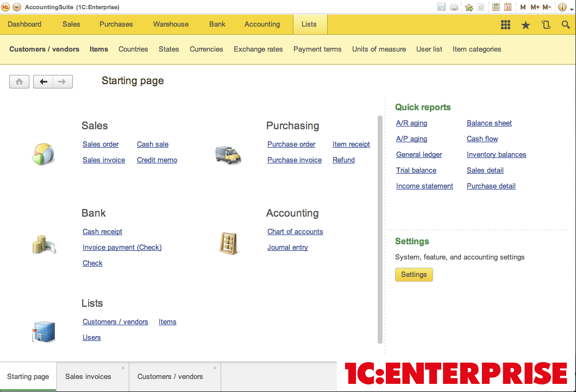Expand the small arrow beside info icon
The height and width of the screenshot is (392, 576).
[572, 9]
